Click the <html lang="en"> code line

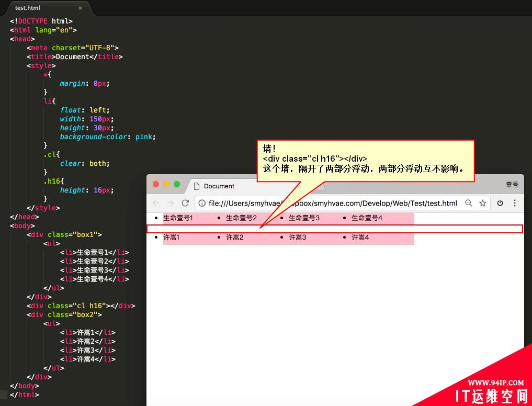[x=43, y=30]
